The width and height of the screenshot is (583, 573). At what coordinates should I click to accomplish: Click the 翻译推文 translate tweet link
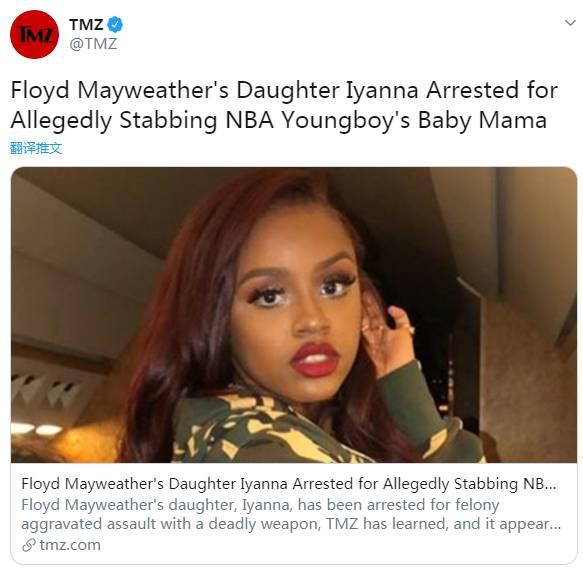(x=36, y=148)
